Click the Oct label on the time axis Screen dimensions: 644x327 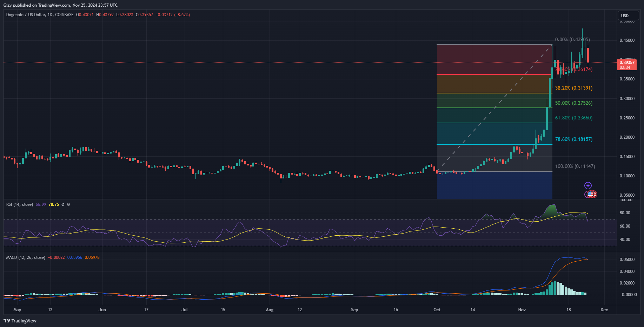(x=437, y=310)
